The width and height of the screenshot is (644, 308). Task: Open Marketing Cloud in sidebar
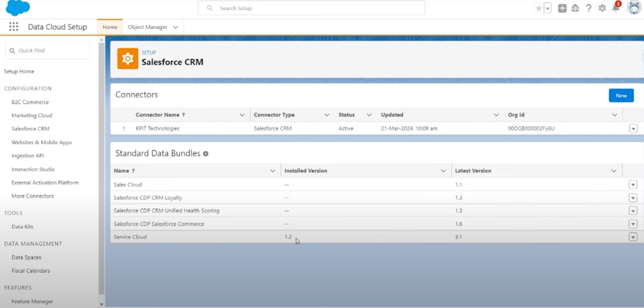(x=32, y=115)
